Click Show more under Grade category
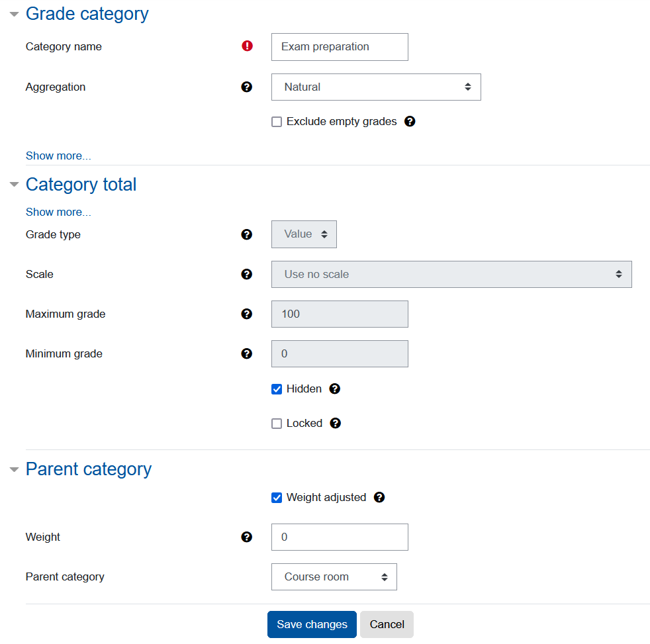Screen dimensions: 650x644 click(58, 156)
